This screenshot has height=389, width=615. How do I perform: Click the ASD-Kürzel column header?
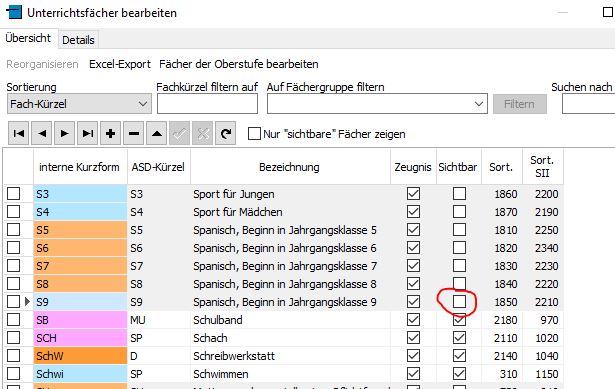point(159,167)
